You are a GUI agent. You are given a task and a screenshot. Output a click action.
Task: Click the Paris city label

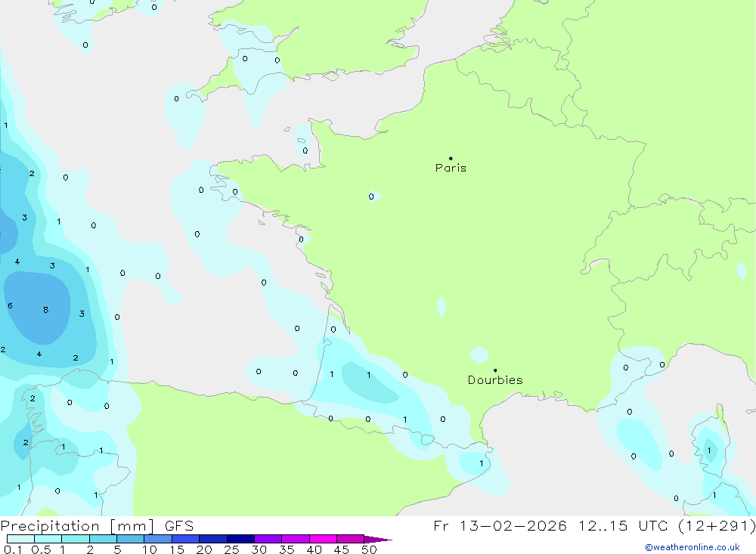tap(451, 168)
